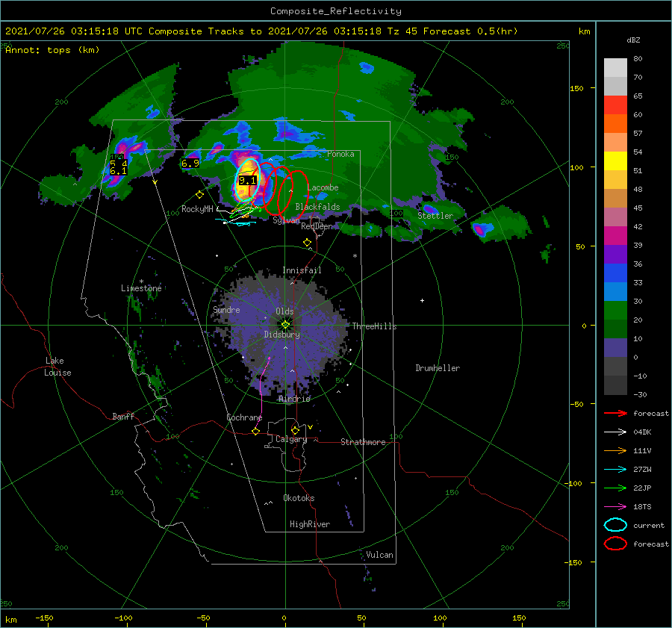Click the Lacombe town label

tap(323, 187)
